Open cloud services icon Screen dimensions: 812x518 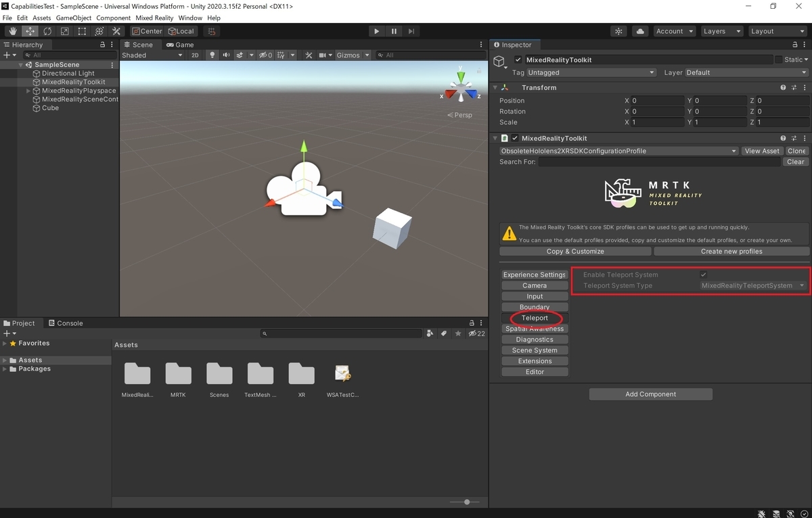coord(639,31)
